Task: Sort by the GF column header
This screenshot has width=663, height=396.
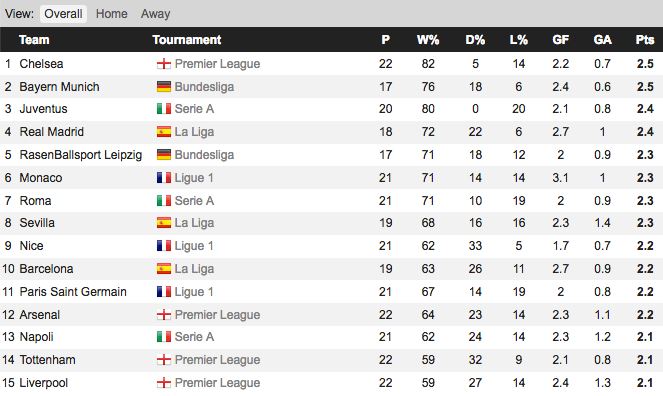Action: point(560,40)
